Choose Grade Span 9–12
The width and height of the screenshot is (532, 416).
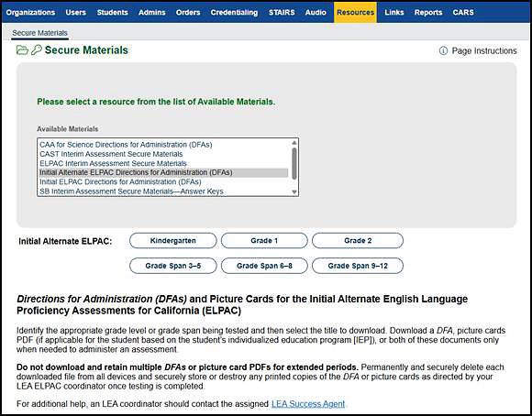pos(358,266)
